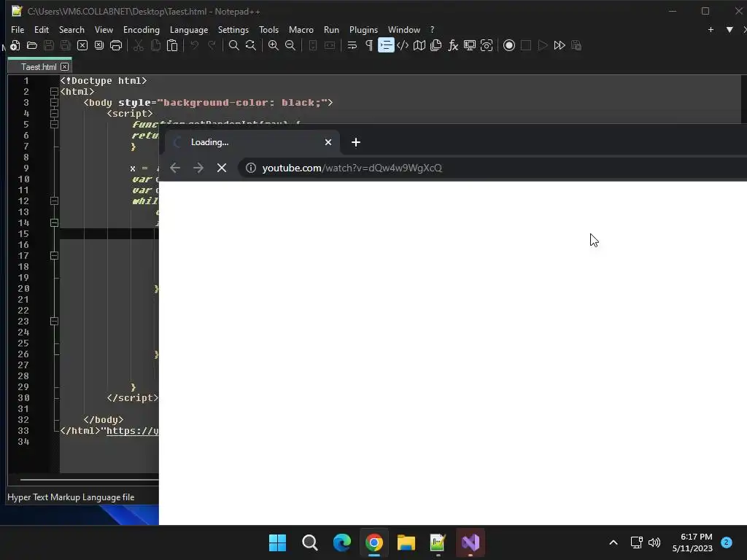Launch Microsoft Edge from taskbar
The width and height of the screenshot is (747, 560).
click(x=342, y=542)
